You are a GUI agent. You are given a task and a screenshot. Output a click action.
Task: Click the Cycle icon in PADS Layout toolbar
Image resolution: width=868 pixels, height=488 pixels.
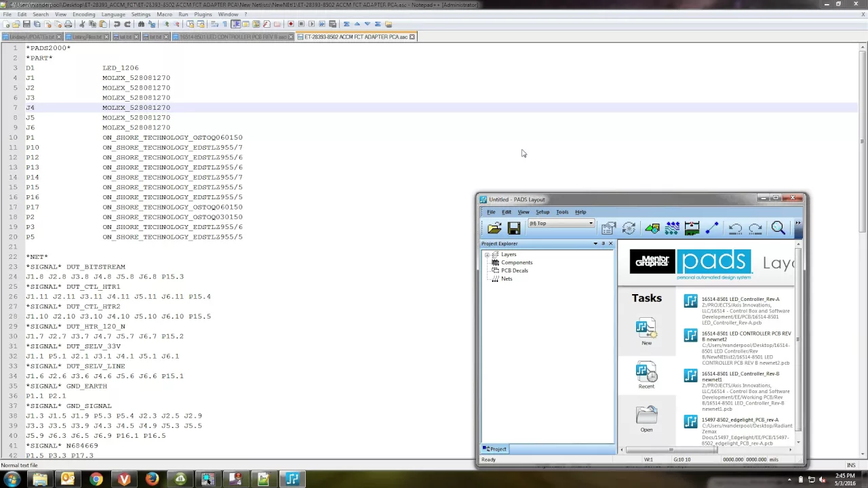point(629,228)
